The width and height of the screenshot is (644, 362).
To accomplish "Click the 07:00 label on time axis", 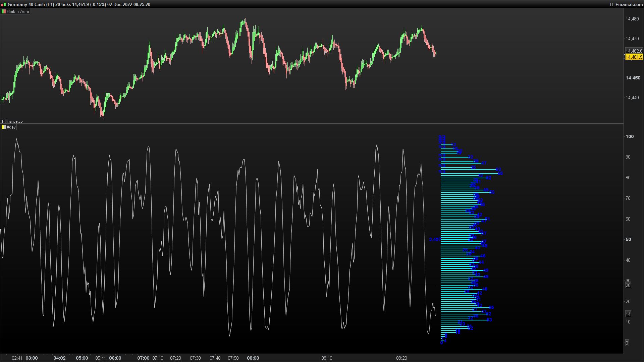I will [x=143, y=358].
